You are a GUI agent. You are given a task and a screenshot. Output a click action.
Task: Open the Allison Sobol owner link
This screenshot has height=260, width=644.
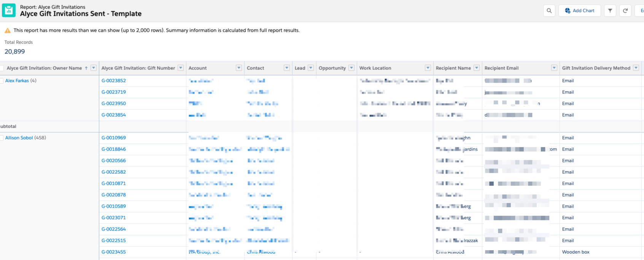click(x=19, y=138)
